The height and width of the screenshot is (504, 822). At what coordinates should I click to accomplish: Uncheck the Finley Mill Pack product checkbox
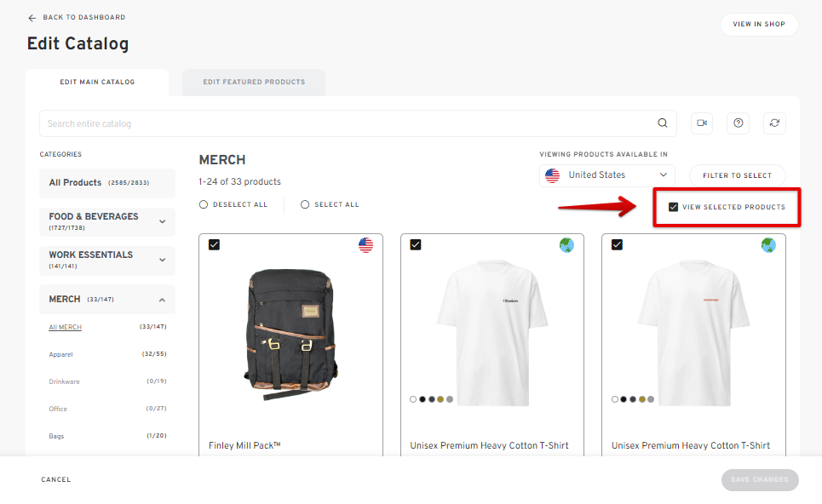click(x=214, y=244)
